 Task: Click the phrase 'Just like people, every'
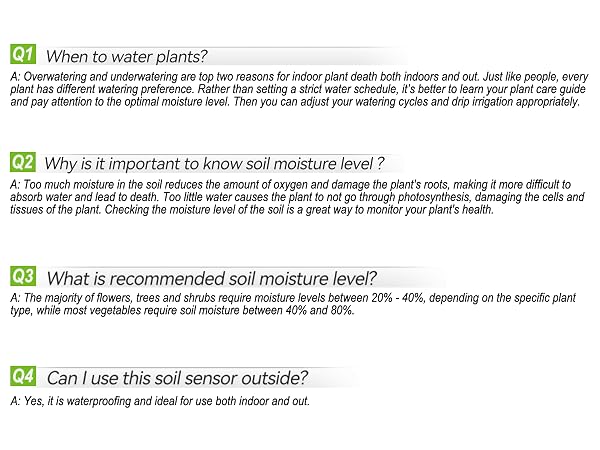[x=535, y=77]
